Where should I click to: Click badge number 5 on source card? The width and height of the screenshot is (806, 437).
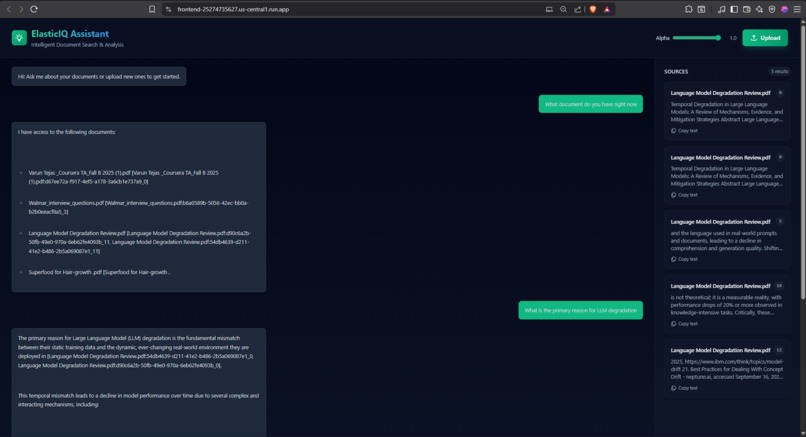pos(780,222)
